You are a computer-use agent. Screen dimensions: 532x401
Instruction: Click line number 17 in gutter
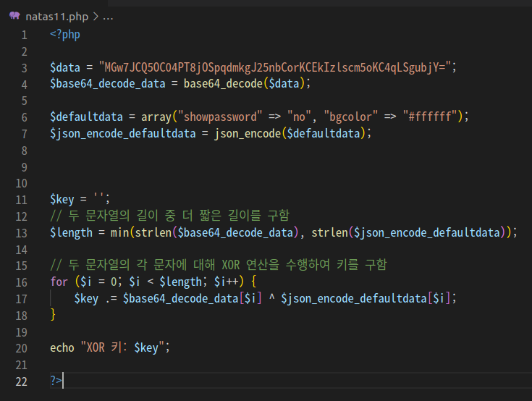(22, 299)
